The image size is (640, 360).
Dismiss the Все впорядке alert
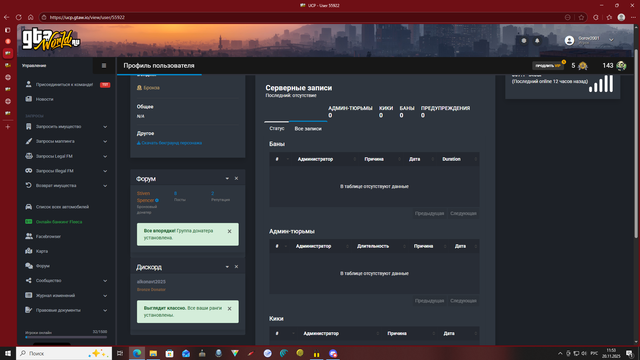[229, 231]
